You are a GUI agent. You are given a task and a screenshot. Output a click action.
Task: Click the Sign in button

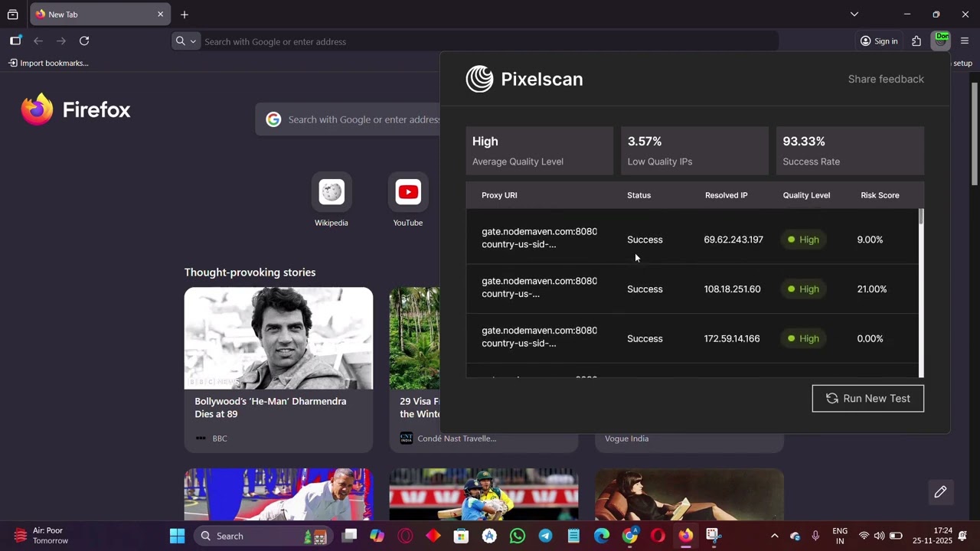(x=879, y=41)
